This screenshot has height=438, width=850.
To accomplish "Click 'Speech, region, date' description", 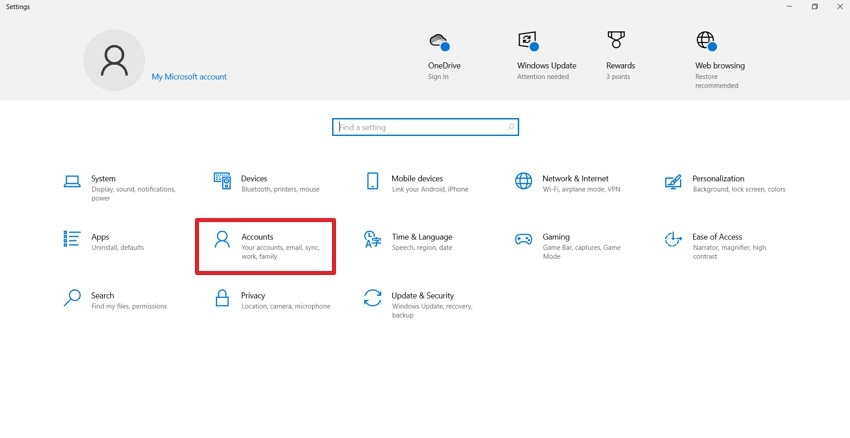I will [x=422, y=248].
